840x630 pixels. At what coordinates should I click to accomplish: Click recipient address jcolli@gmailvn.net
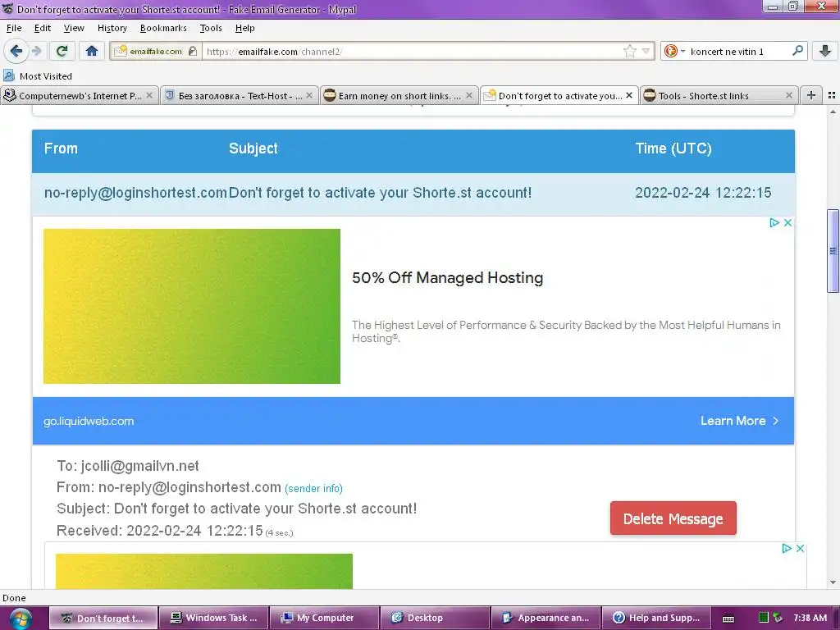click(x=139, y=466)
